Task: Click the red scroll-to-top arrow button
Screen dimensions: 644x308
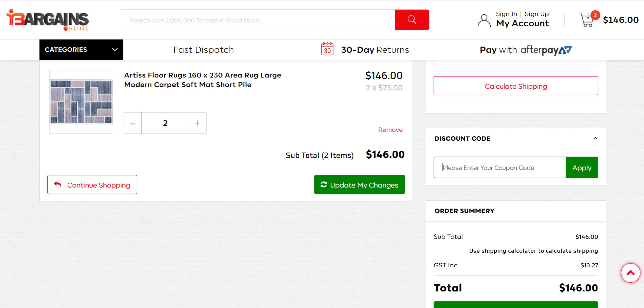Action: coord(631,273)
